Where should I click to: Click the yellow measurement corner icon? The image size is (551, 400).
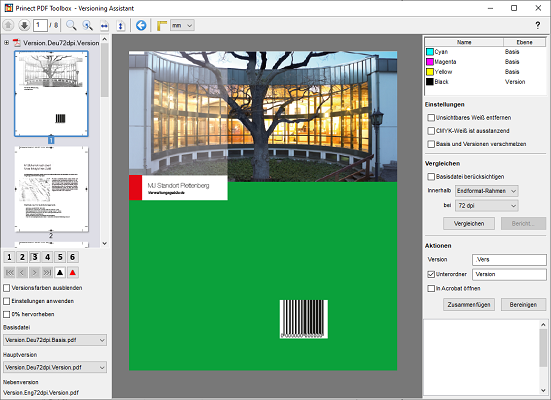(162, 26)
